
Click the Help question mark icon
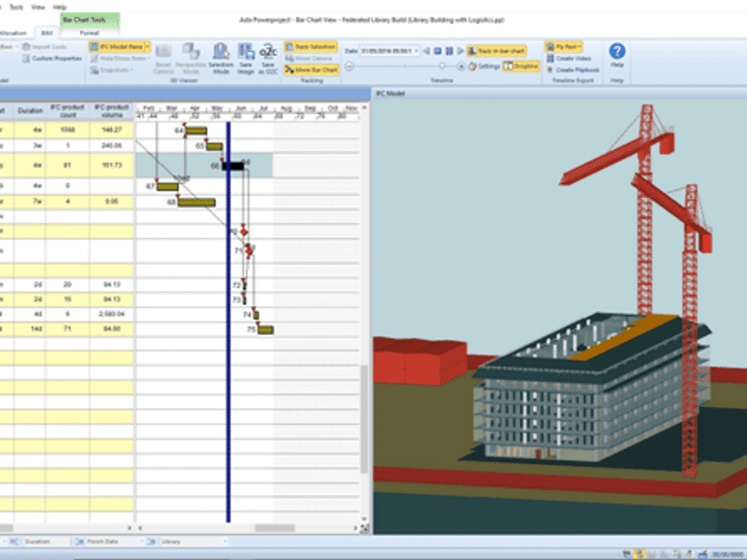tap(618, 51)
